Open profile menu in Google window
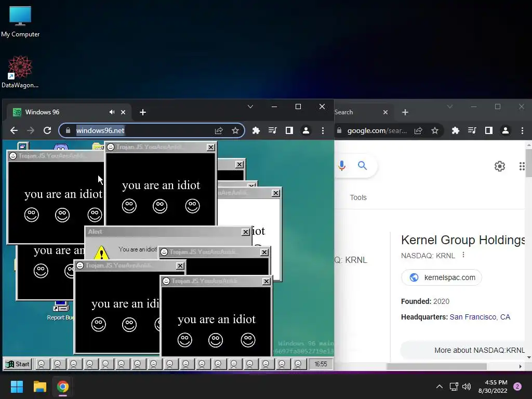 click(x=505, y=130)
